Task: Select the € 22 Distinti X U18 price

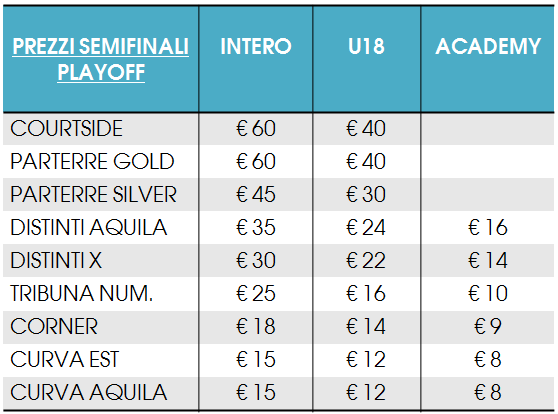Action: (x=366, y=261)
